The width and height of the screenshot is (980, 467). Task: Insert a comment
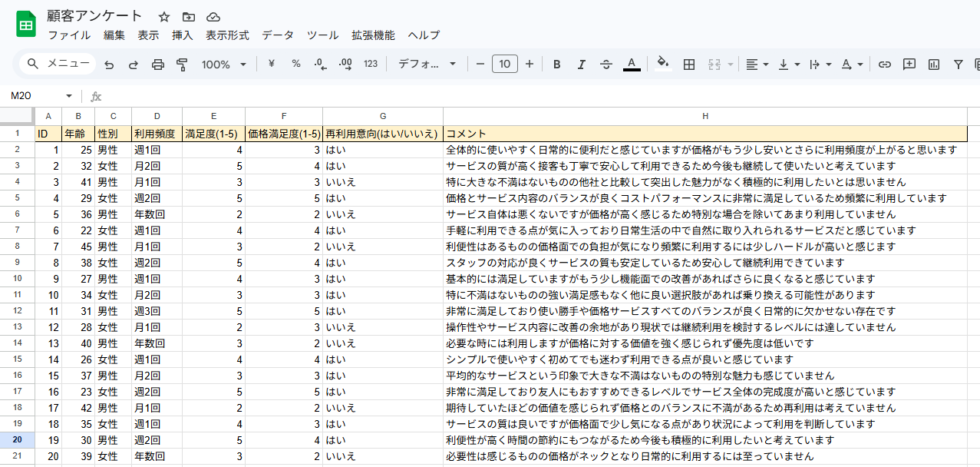pos(909,65)
